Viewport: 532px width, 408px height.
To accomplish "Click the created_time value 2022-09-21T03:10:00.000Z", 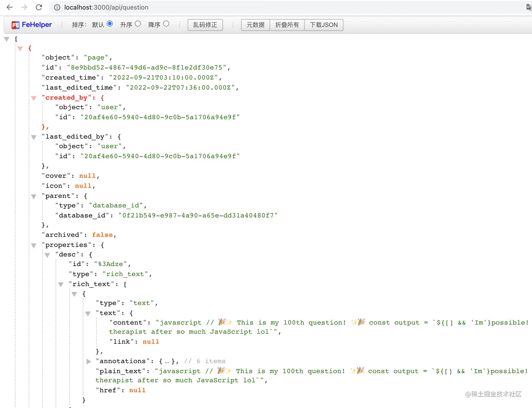I will [164, 77].
